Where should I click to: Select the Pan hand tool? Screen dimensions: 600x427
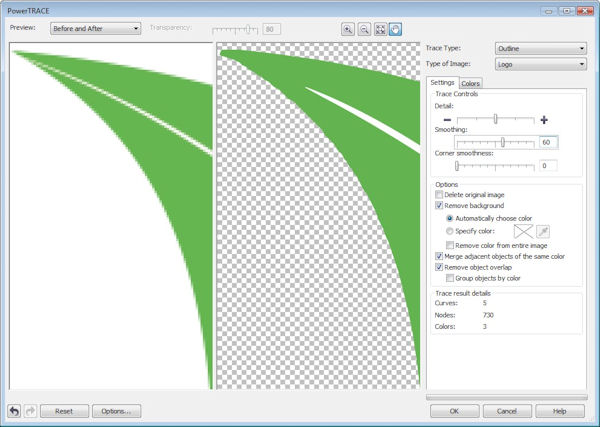[396, 29]
